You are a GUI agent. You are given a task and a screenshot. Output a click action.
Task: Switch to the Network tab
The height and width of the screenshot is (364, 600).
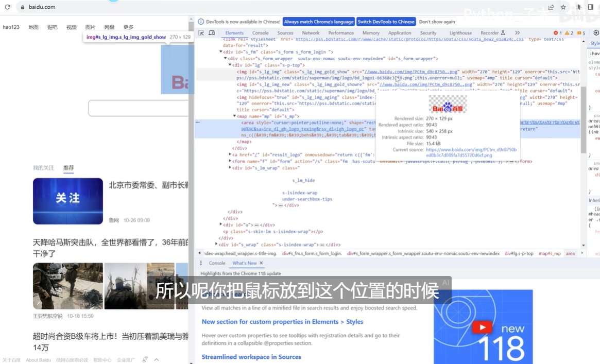pos(311,33)
